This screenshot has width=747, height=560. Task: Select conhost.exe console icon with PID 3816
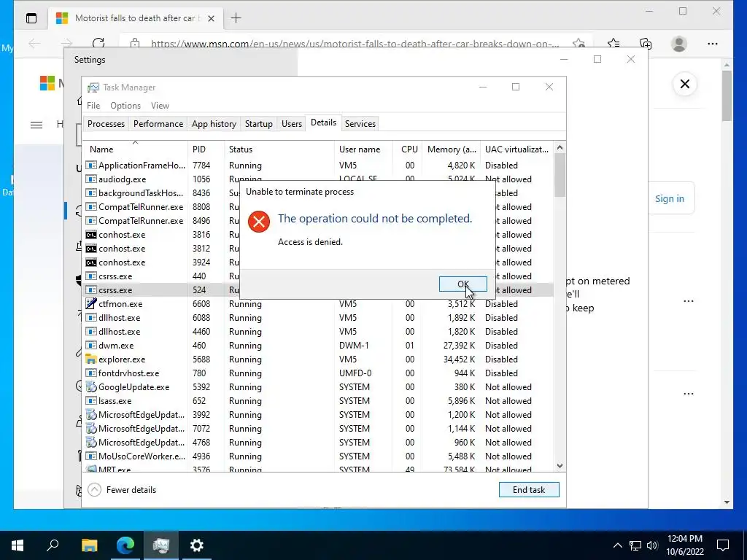(91, 234)
